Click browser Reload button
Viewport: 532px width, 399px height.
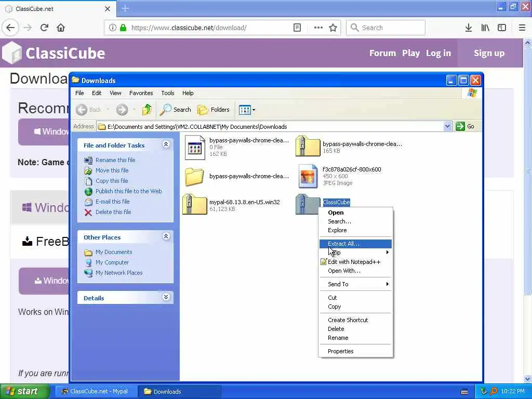pos(44,28)
